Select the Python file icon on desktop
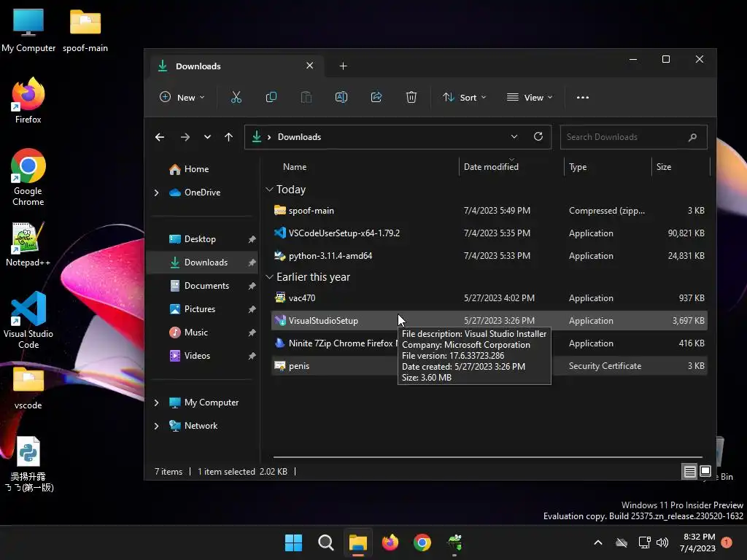The height and width of the screenshot is (560, 747). 28,464
